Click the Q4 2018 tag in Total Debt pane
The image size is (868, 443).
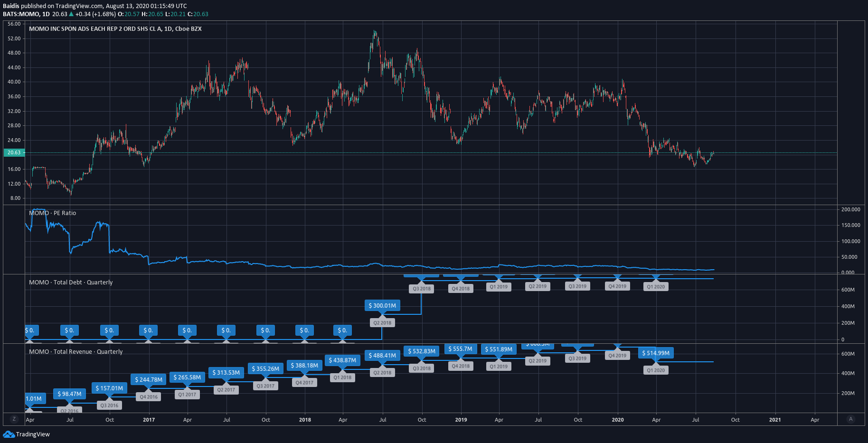(x=461, y=289)
